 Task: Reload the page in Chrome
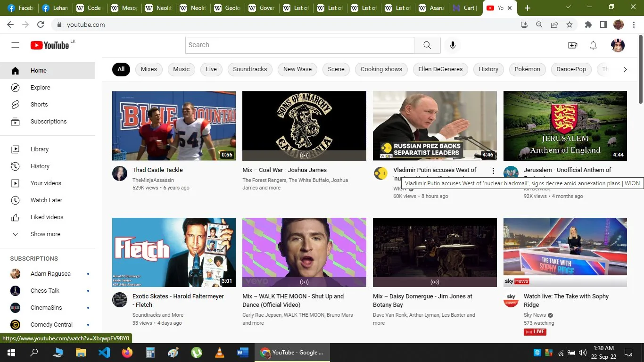41,25
